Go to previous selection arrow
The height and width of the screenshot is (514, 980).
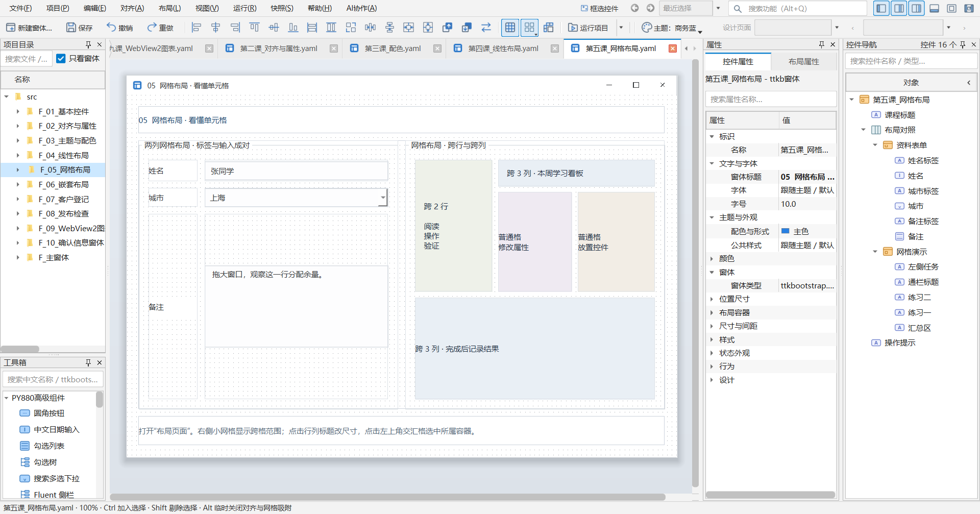[634, 8]
